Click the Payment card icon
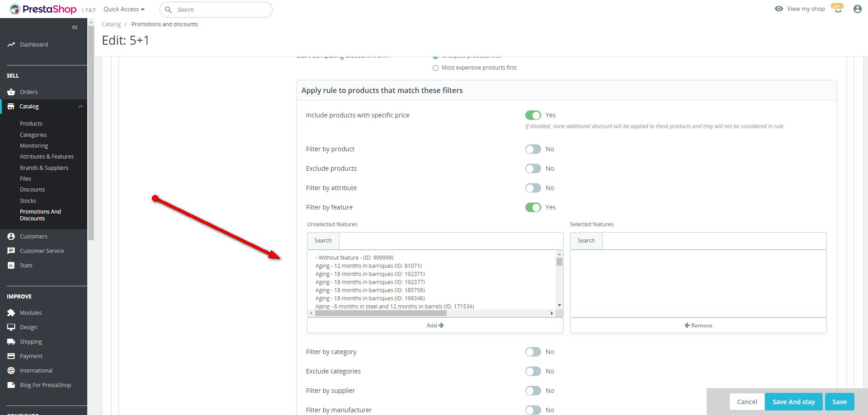The height and width of the screenshot is (415, 868). tap(11, 356)
